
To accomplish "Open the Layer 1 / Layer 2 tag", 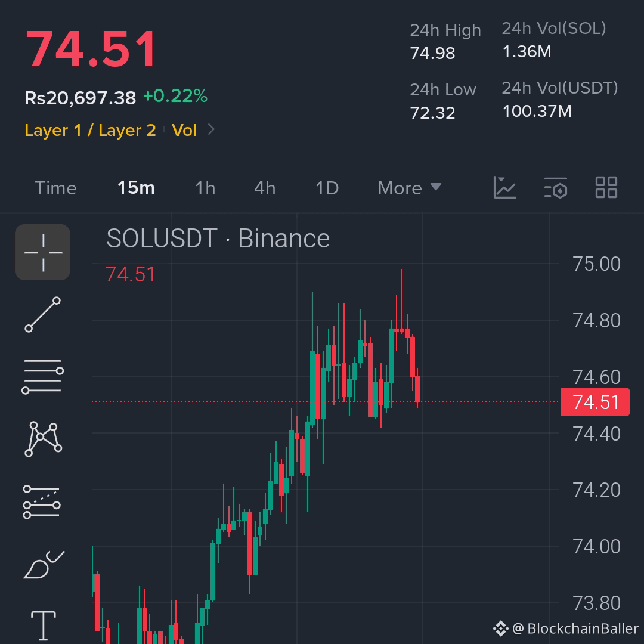I will click(91, 130).
